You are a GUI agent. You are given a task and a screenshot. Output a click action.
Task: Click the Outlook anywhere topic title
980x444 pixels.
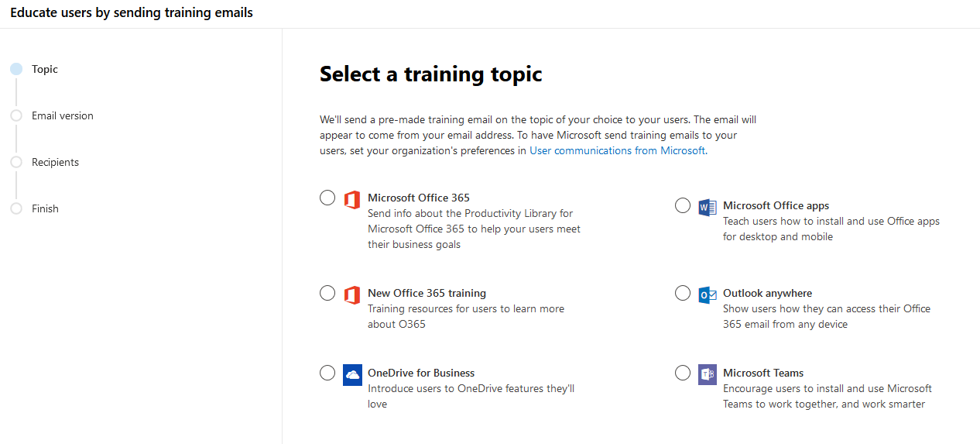coord(767,293)
